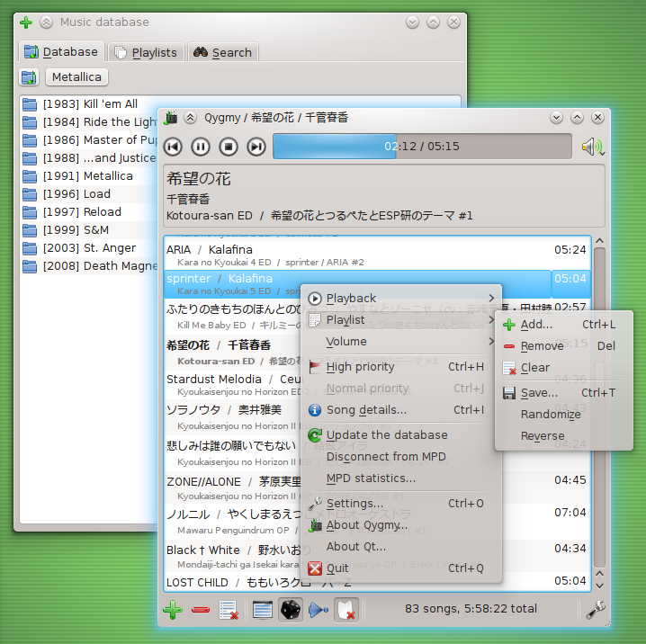Toggle the play-arrow mode icon in bottom toolbar
Viewport: 646px width, 644px height.
coord(319,610)
